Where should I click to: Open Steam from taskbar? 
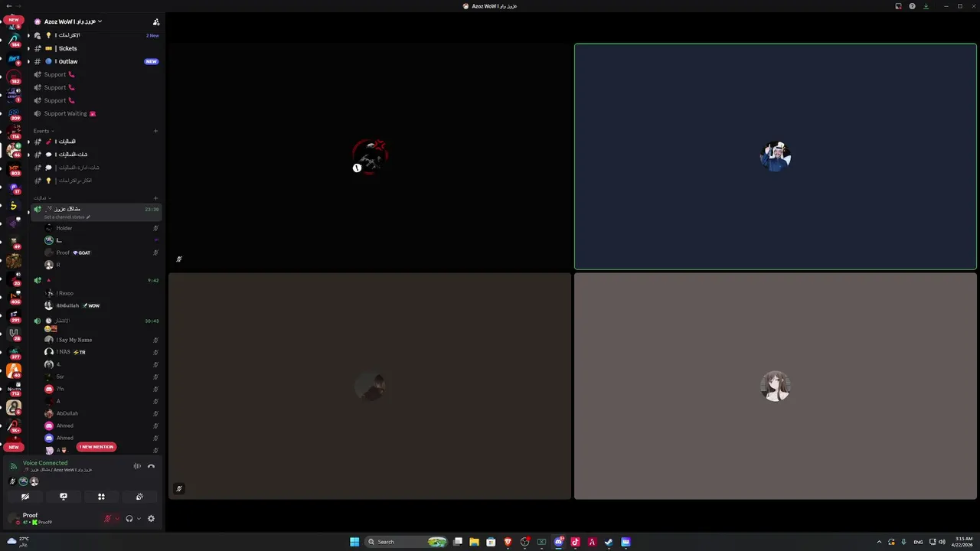tap(609, 542)
